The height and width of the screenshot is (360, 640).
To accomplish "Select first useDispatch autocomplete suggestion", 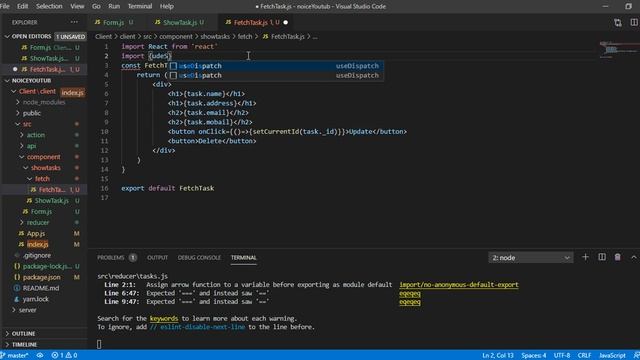I will click(276, 66).
